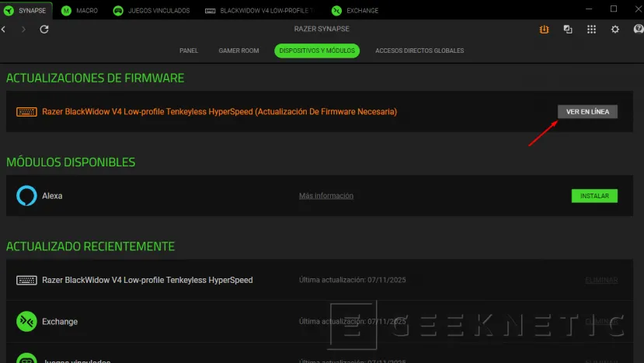Image resolution: width=644 pixels, height=363 pixels.
Task: Click the RAZER SYNAPSE title
Action: pyautogui.click(x=322, y=29)
